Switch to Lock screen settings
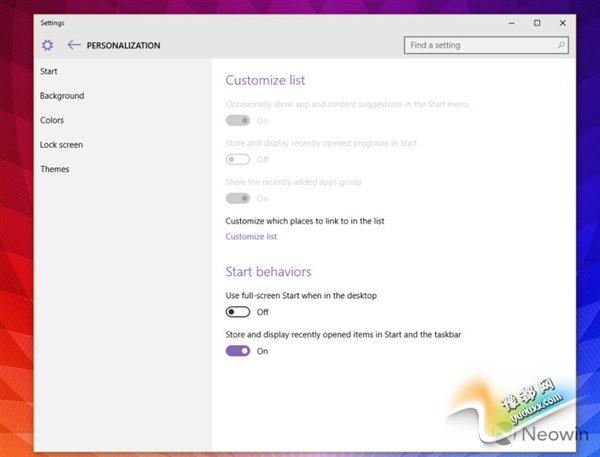The width and height of the screenshot is (600, 457). tap(61, 145)
